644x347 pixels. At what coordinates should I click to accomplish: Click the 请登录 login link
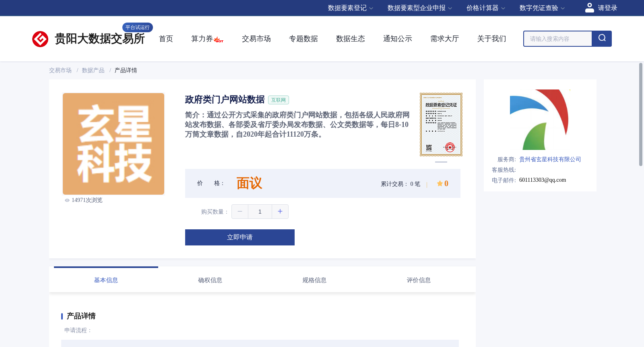click(x=607, y=8)
